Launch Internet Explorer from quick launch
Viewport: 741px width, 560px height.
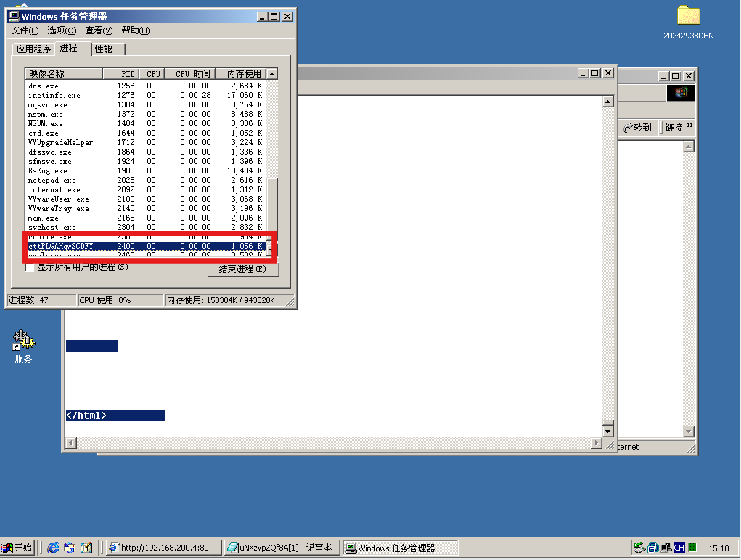click(x=53, y=548)
